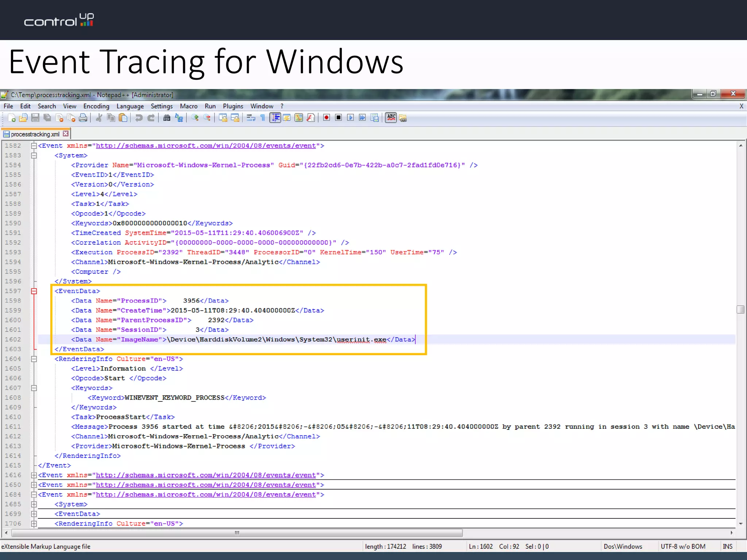Toggle the indent guide button
Screen dimensions: 747x560
(275, 118)
